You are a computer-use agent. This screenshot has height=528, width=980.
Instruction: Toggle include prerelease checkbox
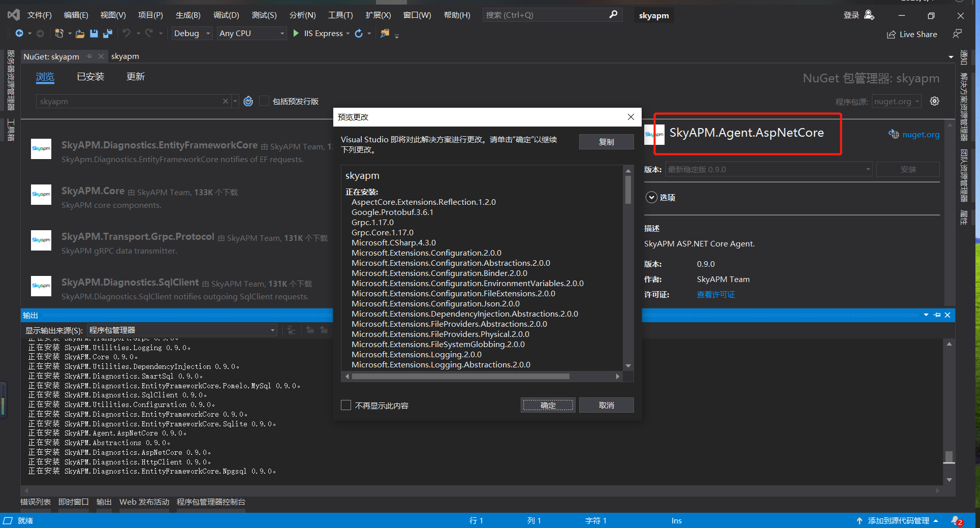[264, 101]
